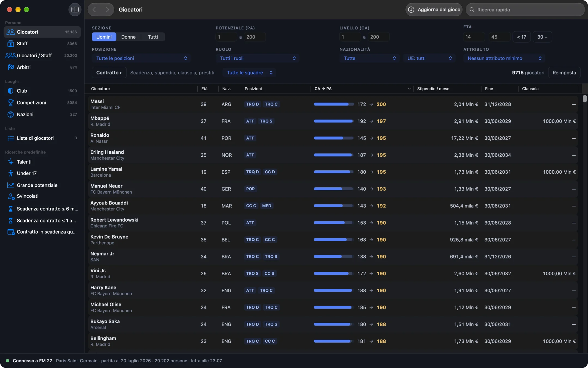Open Svincolati person icon
The height and width of the screenshot is (368, 588).
pyautogui.click(x=11, y=196)
